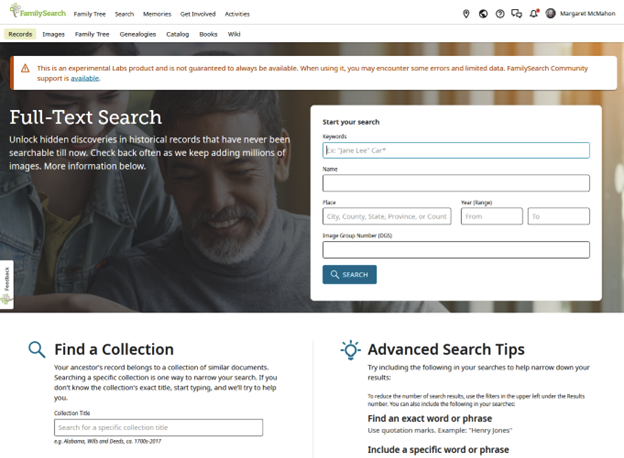Viewport: 624px width, 458px height.
Task: Open the location pin icon in header
Action: point(466,14)
